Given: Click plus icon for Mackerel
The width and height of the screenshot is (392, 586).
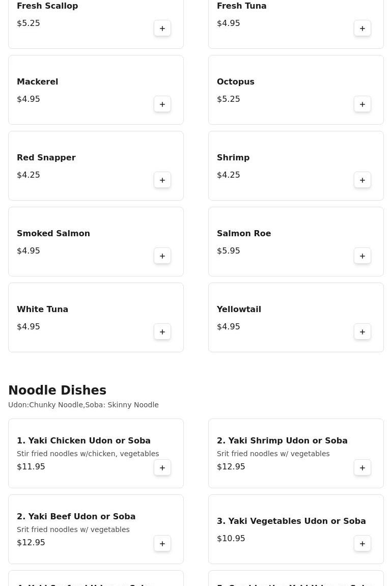Looking at the screenshot, I should click(x=162, y=104).
